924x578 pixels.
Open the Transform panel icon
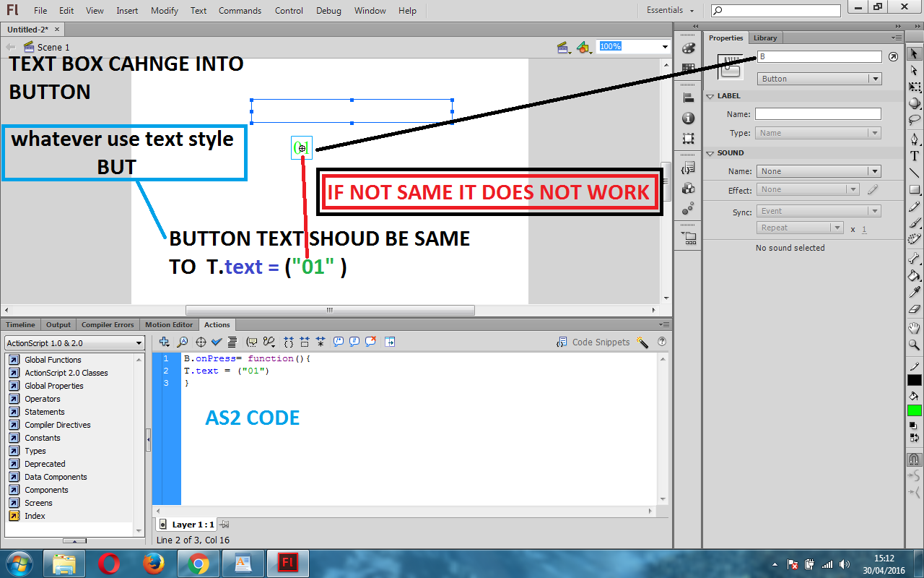688,139
